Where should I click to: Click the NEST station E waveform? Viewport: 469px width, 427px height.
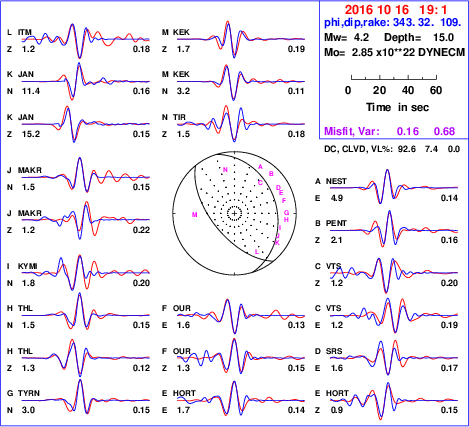(x=394, y=187)
